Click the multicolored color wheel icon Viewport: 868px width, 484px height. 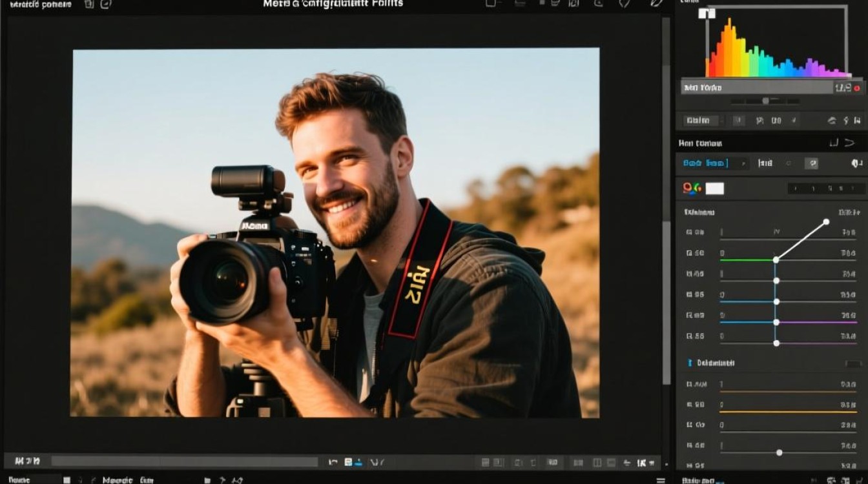[x=691, y=188]
